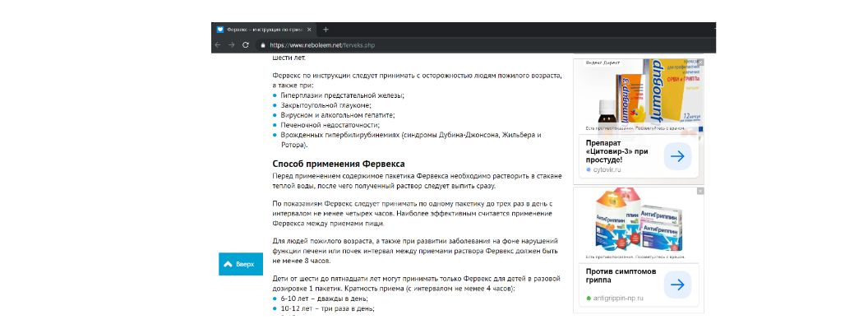Open the Цитовир ad product image
Viewport: 868px width, 324px height.
[639, 95]
